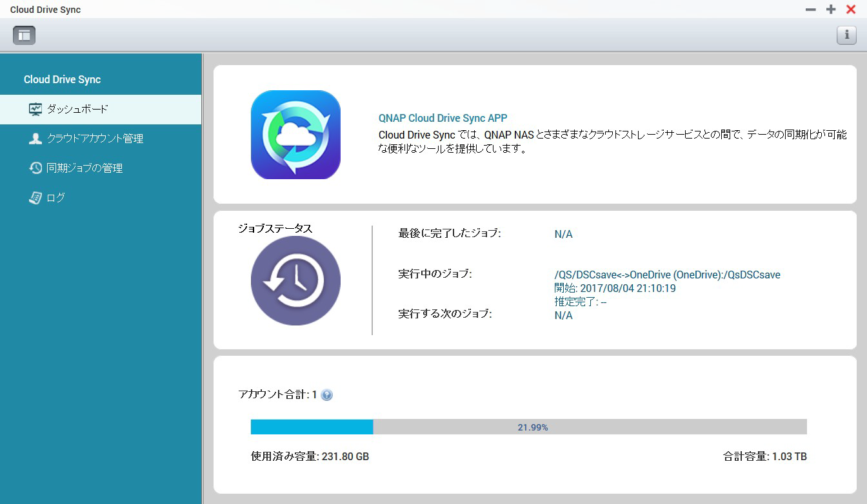Close the Cloud Drive Sync window
The width and height of the screenshot is (867, 504).
pos(851,10)
